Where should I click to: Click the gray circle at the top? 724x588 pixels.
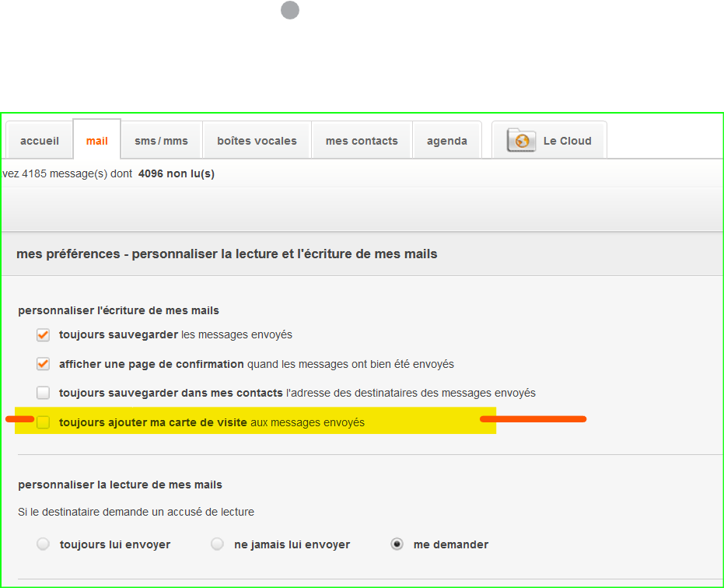click(290, 10)
